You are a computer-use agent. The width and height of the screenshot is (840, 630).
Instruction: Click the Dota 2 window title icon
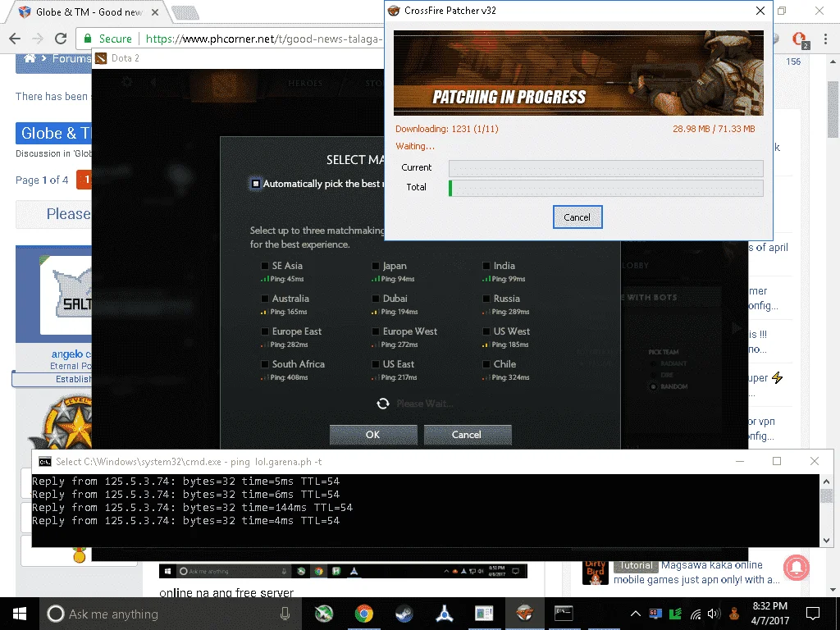[101, 58]
